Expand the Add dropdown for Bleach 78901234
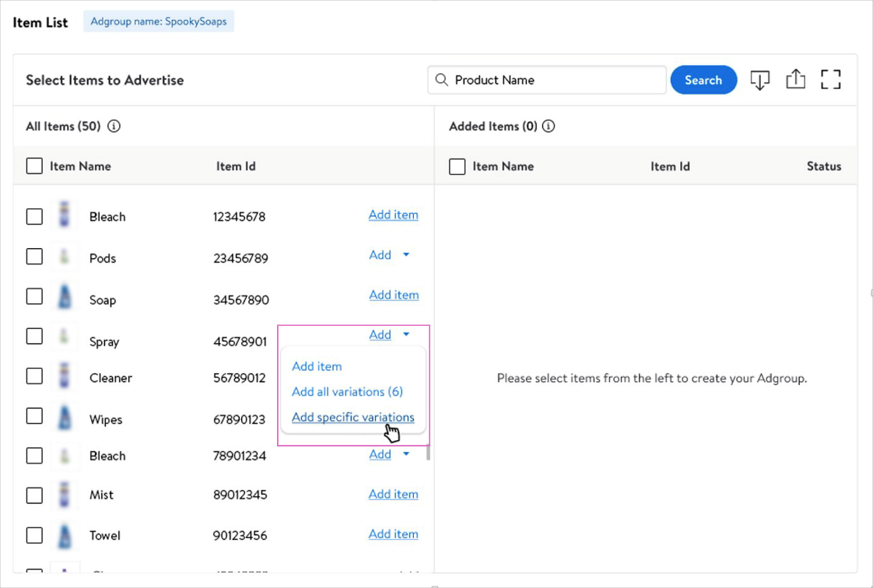 (406, 454)
